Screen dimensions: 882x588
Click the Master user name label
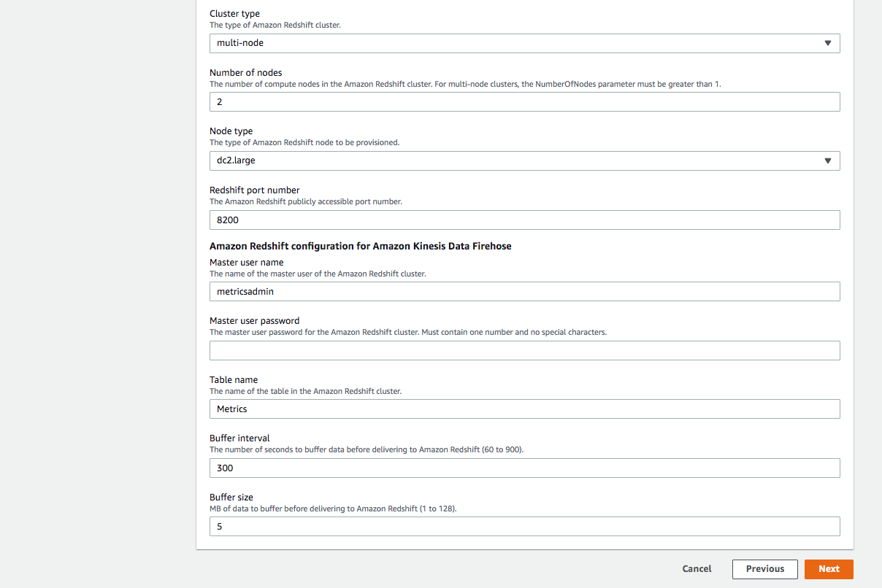click(247, 263)
